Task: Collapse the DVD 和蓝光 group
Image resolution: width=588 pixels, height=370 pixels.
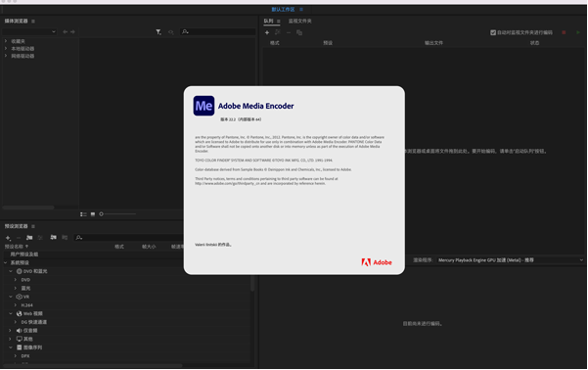Action: coord(11,271)
